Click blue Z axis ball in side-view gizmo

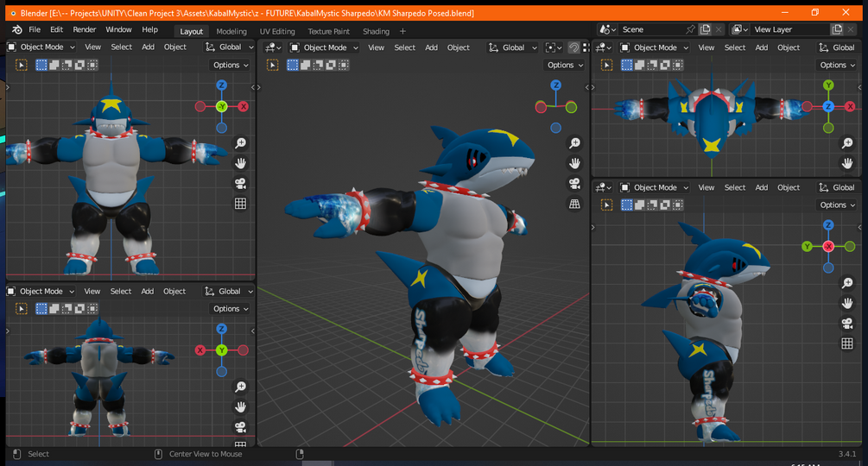tap(828, 225)
